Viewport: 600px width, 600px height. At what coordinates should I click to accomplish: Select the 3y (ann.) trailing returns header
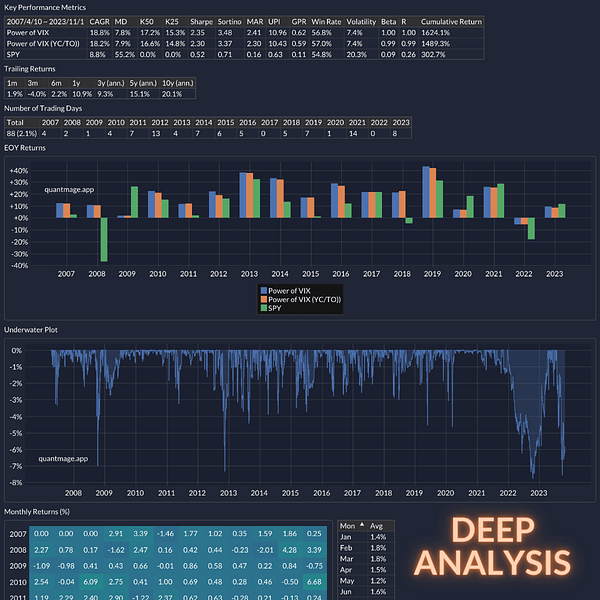111,83
